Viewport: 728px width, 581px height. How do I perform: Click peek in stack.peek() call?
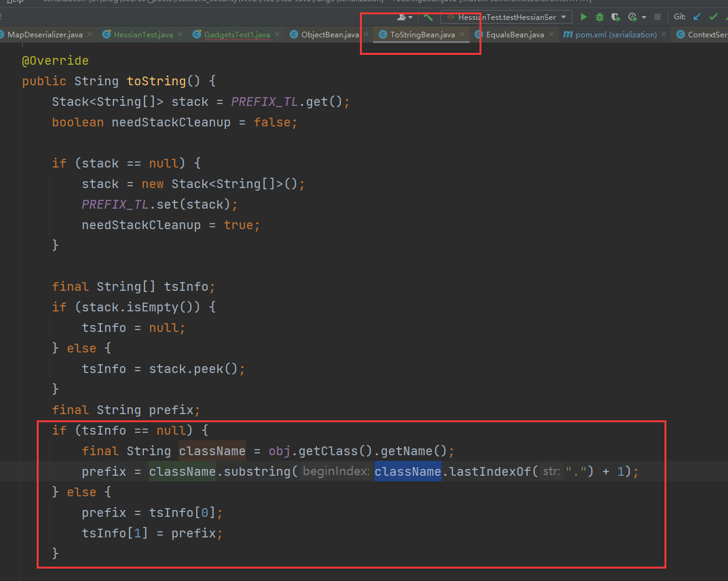click(209, 369)
